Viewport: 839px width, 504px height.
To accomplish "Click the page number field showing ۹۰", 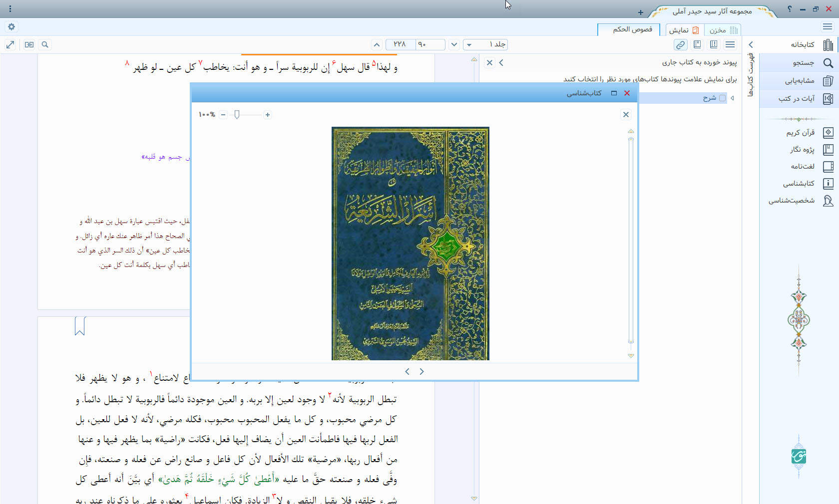I will point(429,44).
